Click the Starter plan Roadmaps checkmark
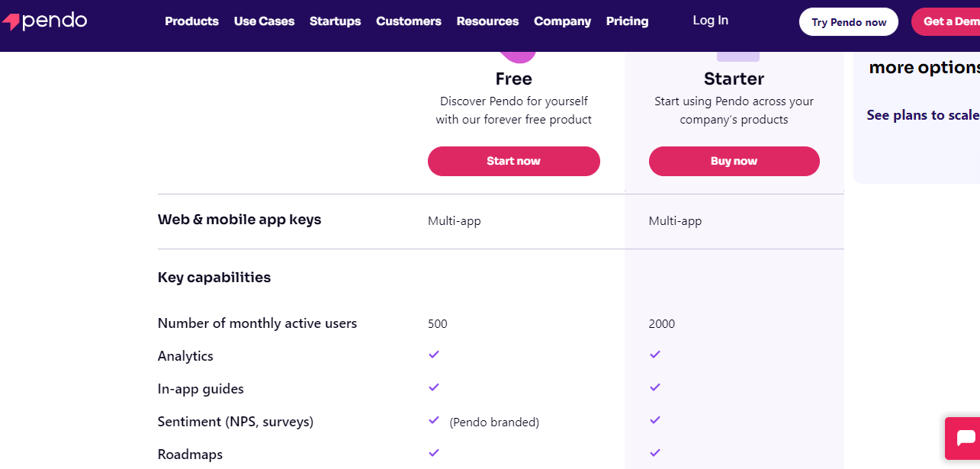Viewport: 980px width, 469px height. [655, 453]
